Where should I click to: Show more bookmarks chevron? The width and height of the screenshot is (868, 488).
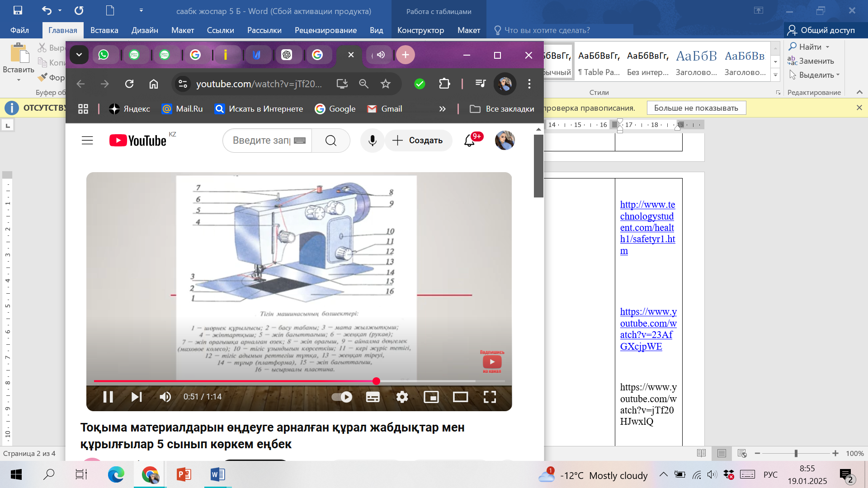click(x=442, y=109)
